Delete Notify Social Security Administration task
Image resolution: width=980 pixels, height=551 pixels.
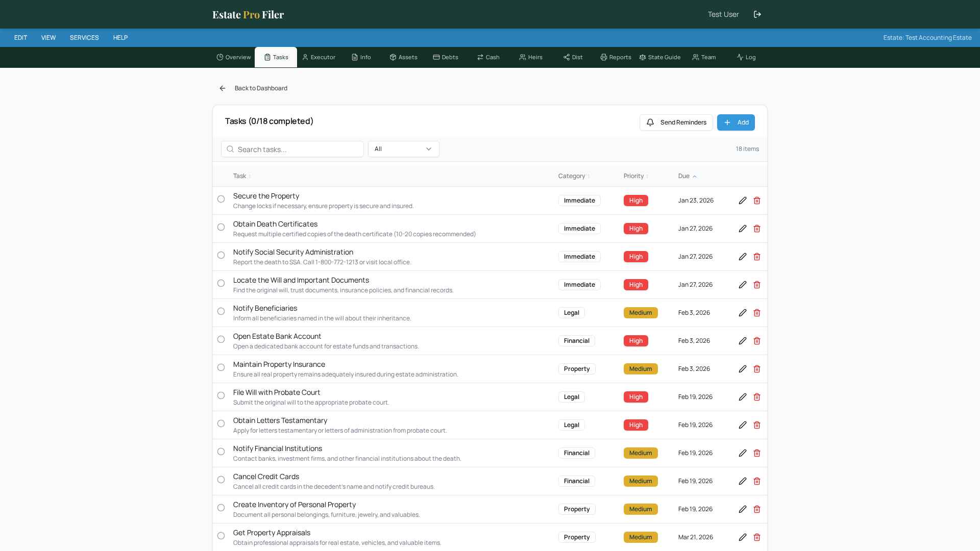tap(757, 257)
